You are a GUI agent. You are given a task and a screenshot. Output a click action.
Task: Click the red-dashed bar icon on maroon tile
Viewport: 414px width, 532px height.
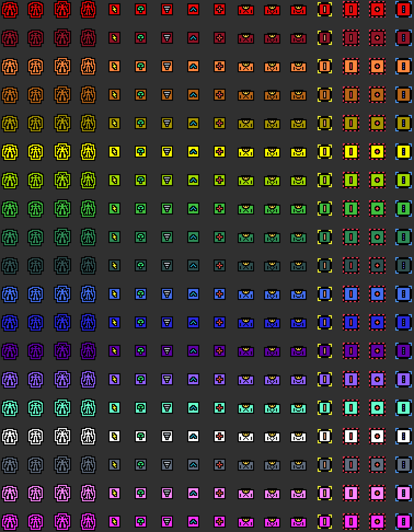351,38
